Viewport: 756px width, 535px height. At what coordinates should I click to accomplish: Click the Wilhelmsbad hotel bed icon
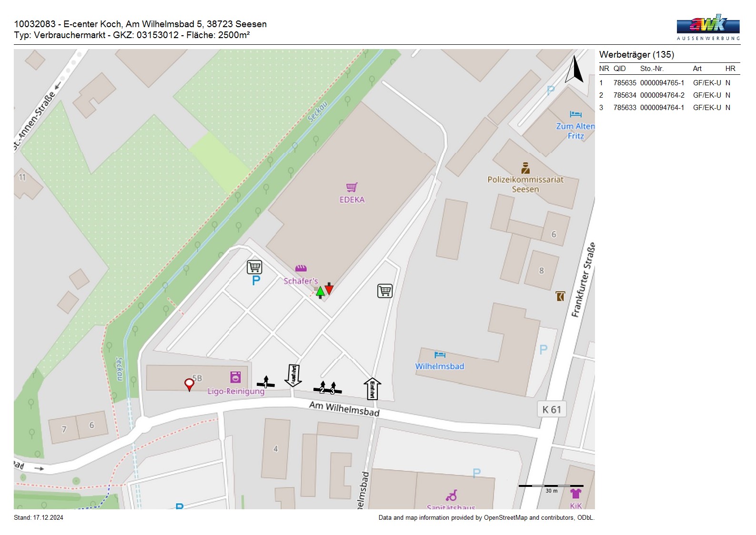[440, 355]
